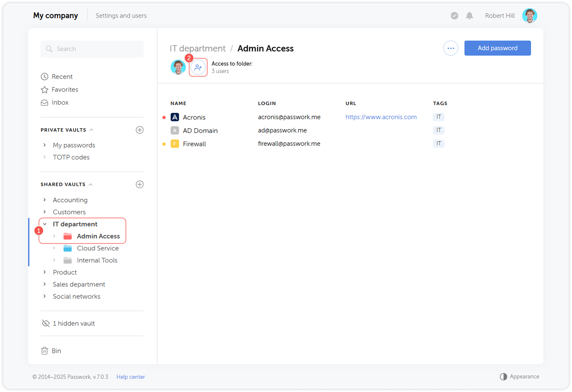Collapse the Private Vaults section

coord(92,130)
